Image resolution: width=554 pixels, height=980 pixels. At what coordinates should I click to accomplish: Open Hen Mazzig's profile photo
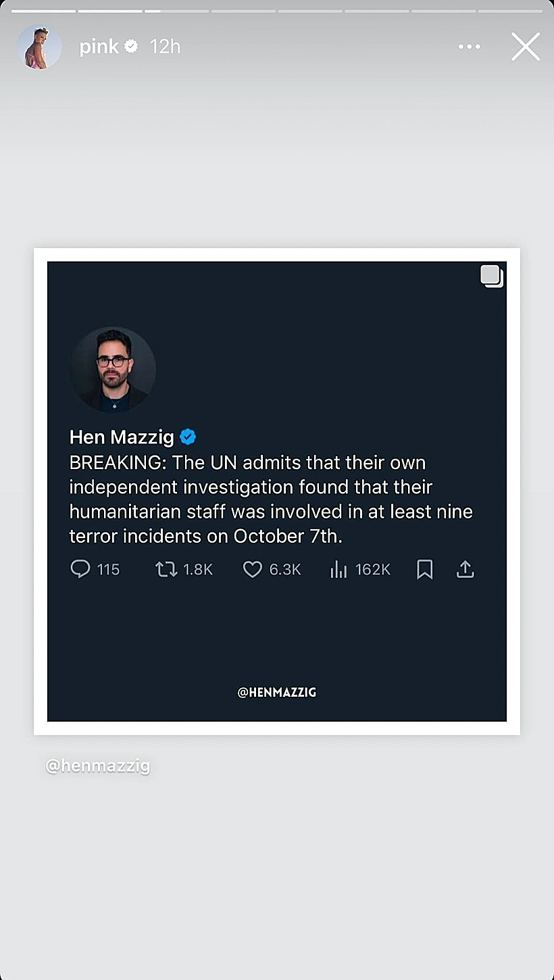113,370
